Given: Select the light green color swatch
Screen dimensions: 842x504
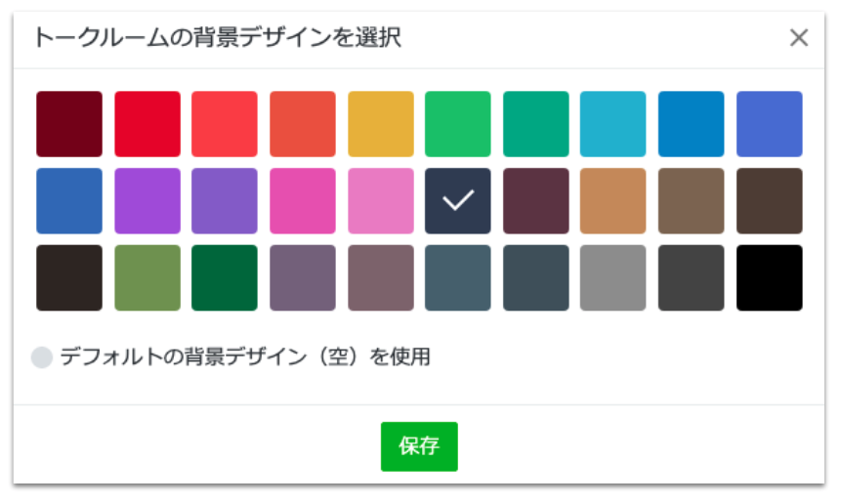Looking at the screenshot, I should point(457,124).
